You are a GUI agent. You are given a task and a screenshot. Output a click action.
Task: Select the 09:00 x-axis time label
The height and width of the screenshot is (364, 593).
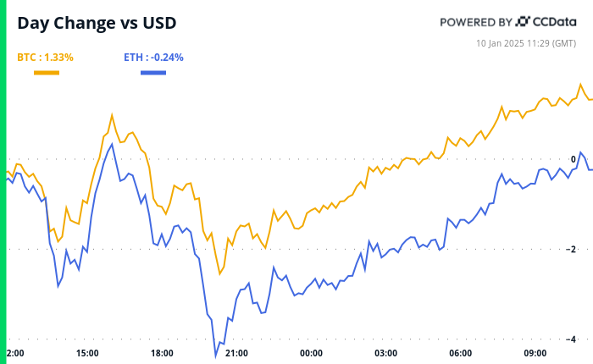pos(535,353)
